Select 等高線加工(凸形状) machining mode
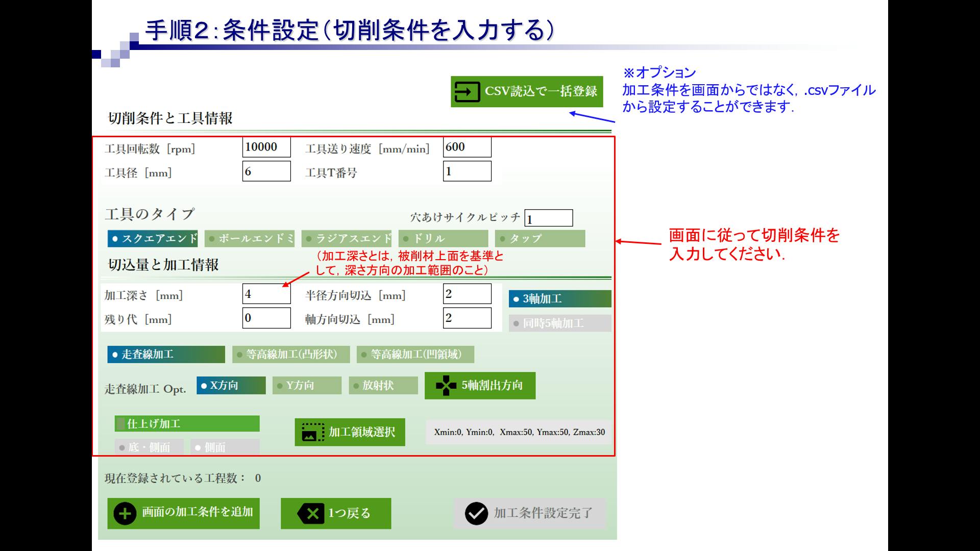Image resolution: width=980 pixels, height=551 pixels. (x=291, y=355)
